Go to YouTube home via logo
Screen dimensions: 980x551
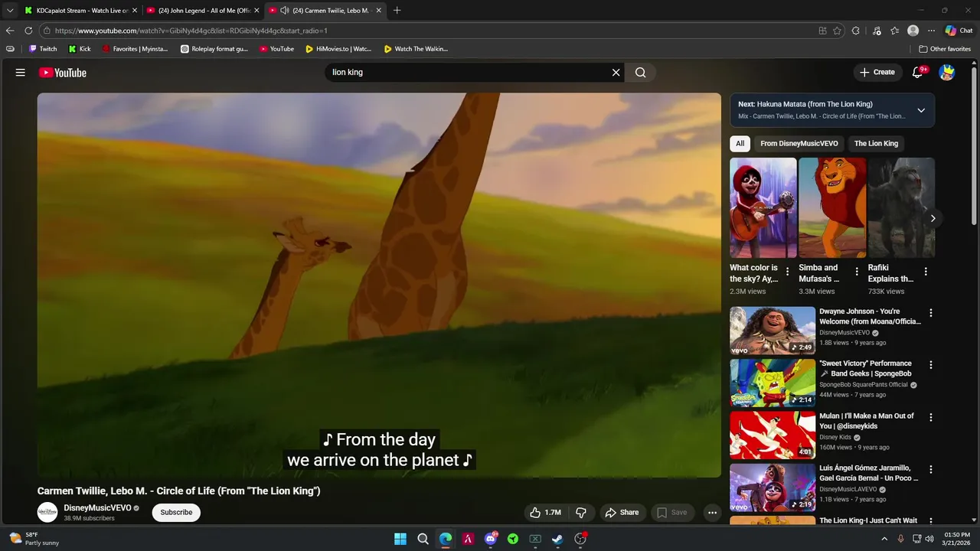tap(63, 73)
